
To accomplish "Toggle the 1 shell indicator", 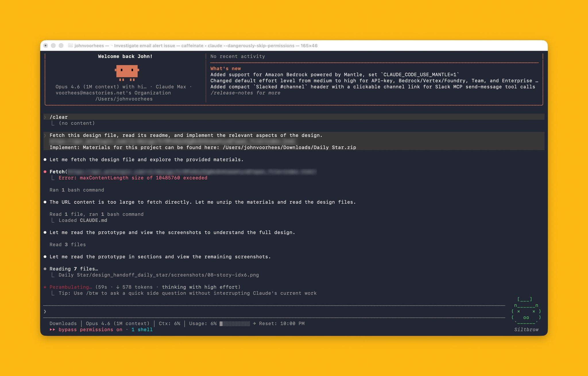I will click(x=142, y=330).
